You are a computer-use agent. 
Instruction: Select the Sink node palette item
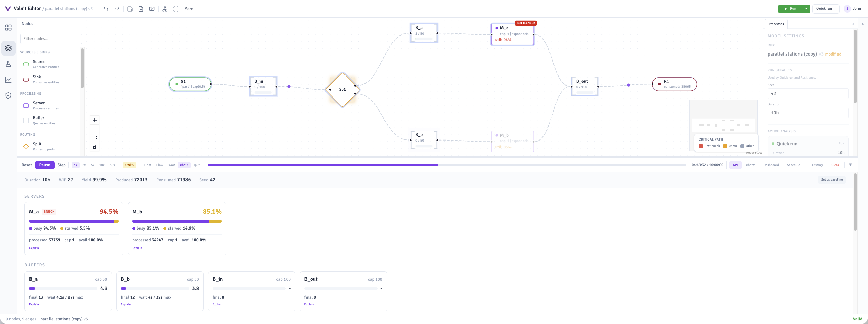point(50,79)
